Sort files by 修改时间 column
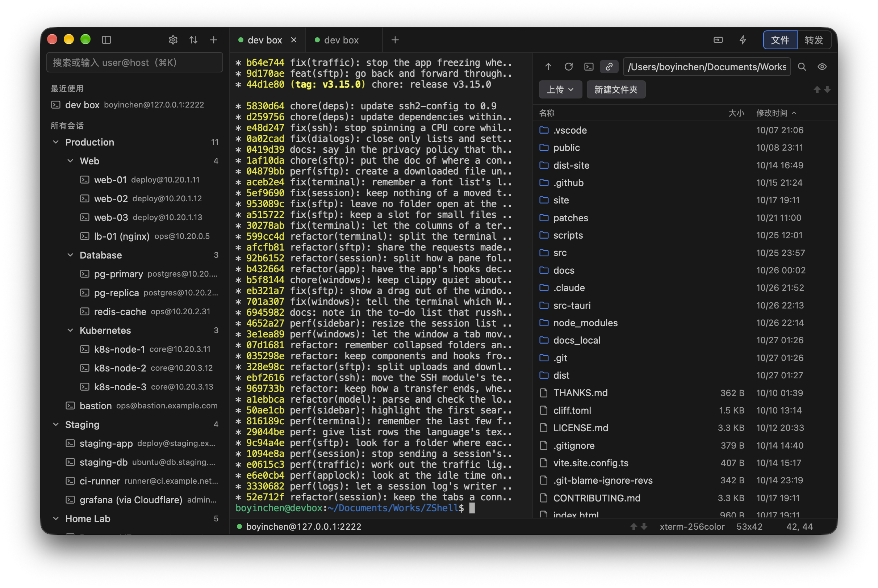This screenshot has height=588, width=878. pyautogui.click(x=775, y=113)
